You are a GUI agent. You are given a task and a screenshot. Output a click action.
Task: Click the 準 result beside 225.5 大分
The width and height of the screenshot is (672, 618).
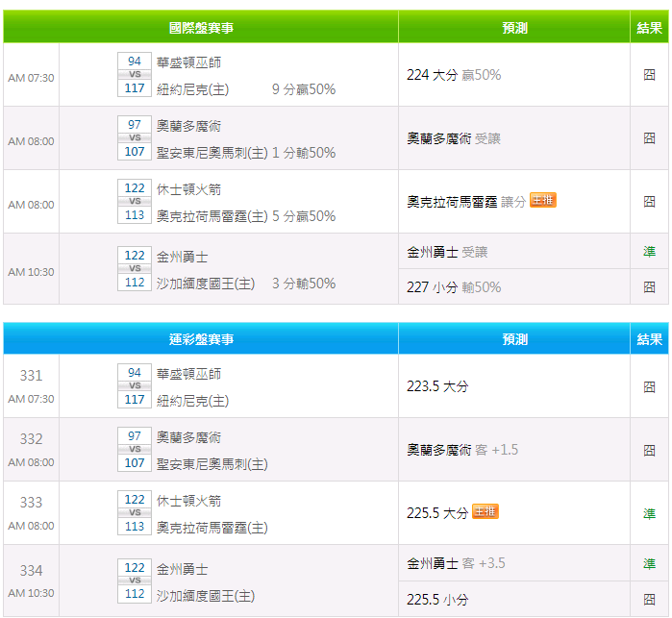649,513
